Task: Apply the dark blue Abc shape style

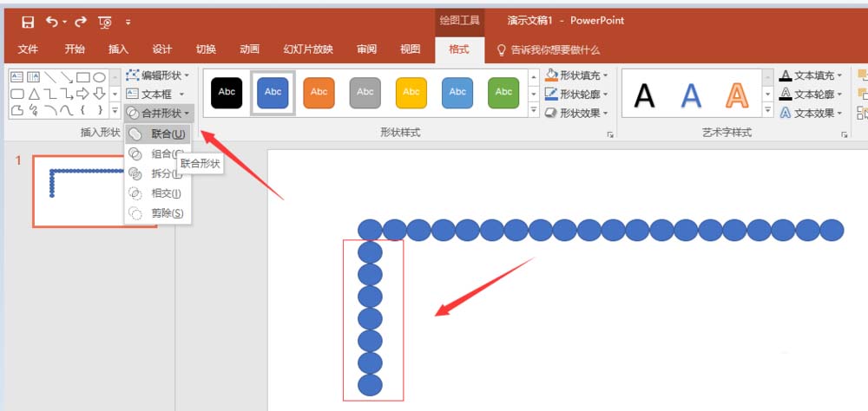Action: pos(273,93)
